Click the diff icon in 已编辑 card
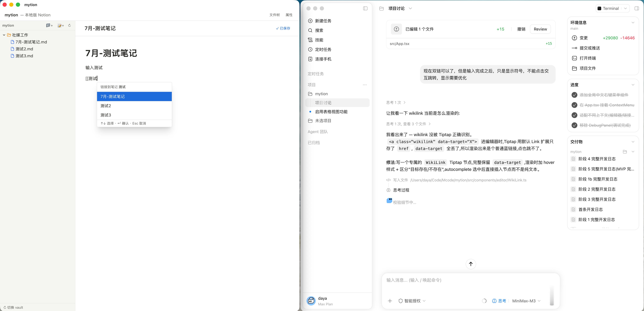Viewport: 644px width, 311px height. pyautogui.click(x=396, y=29)
